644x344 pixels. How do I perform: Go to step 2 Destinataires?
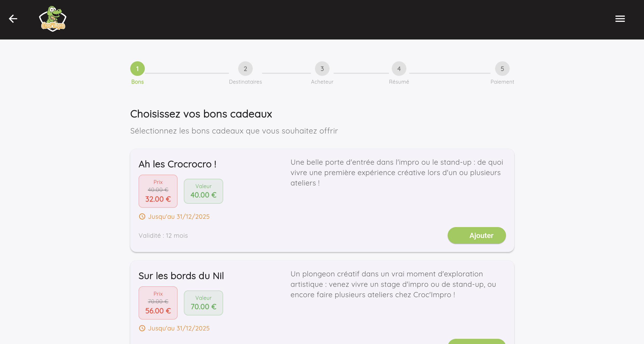click(245, 69)
